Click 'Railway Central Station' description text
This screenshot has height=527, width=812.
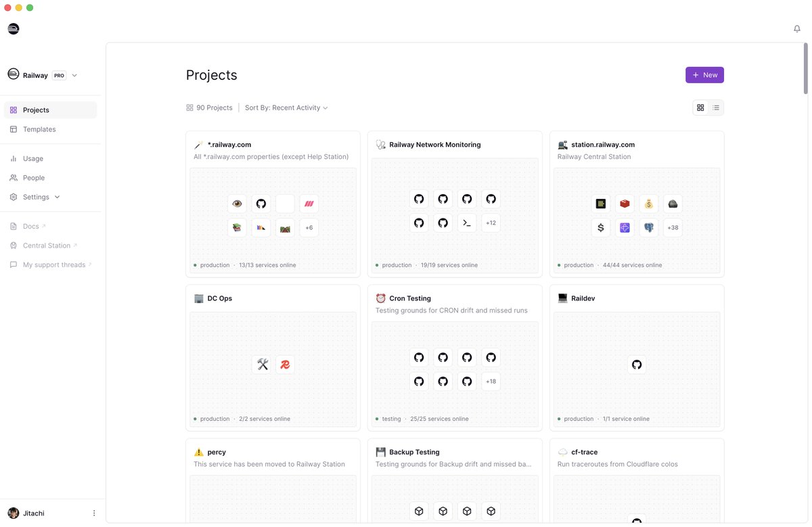594,156
